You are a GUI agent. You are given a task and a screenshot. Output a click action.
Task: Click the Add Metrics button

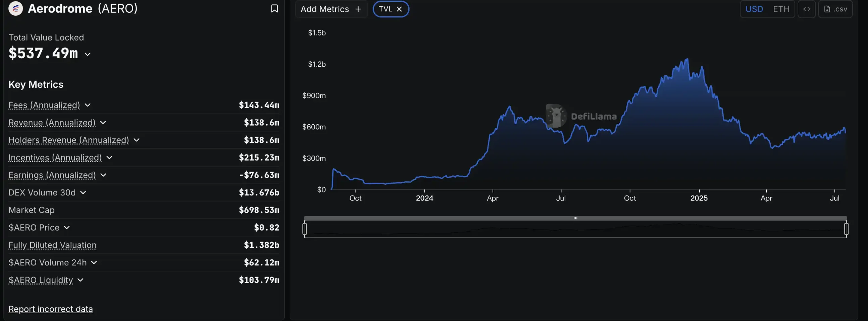[x=330, y=9]
